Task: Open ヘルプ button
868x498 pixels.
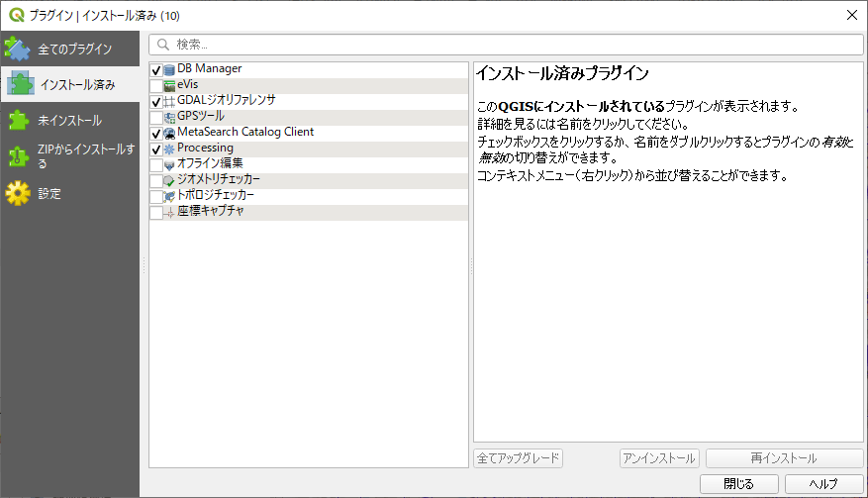Action: tap(823, 483)
